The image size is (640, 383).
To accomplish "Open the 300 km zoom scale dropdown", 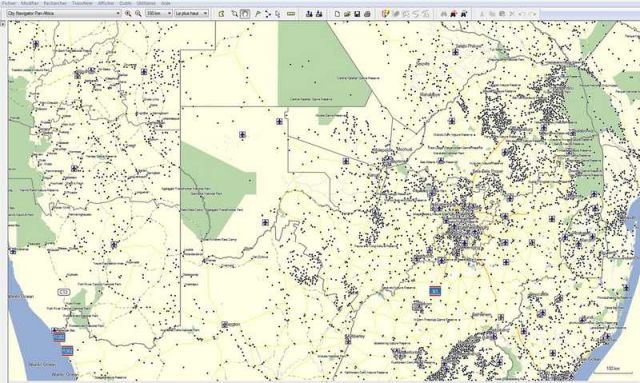I will pyautogui.click(x=159, y=13).
